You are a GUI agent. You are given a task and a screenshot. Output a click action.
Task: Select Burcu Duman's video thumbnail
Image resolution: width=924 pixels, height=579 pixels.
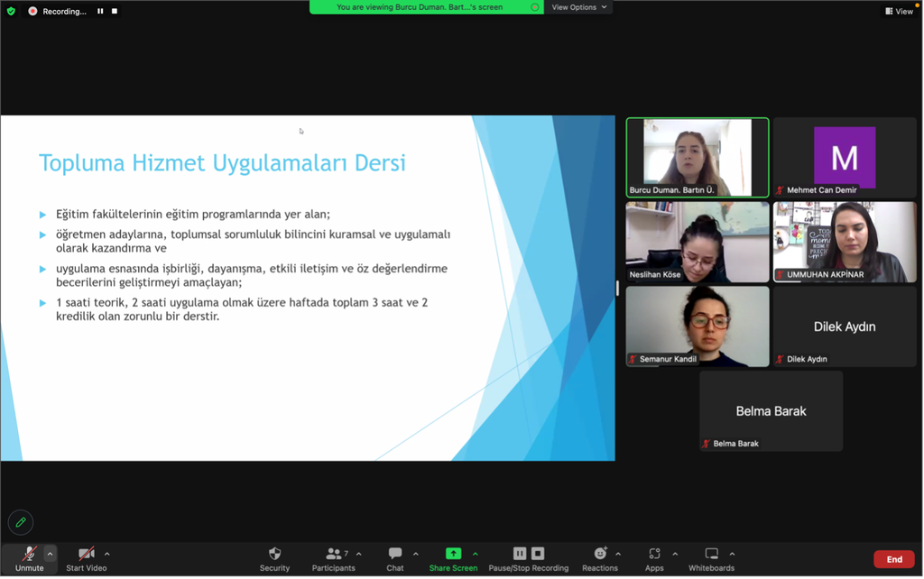(x=697, y=157)
